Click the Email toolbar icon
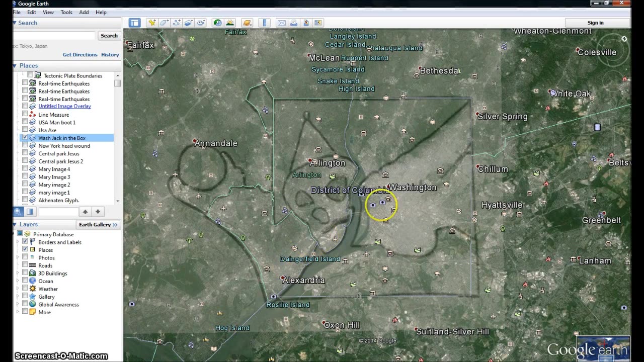Screen dimensions: 644x362 click(281, 23)
